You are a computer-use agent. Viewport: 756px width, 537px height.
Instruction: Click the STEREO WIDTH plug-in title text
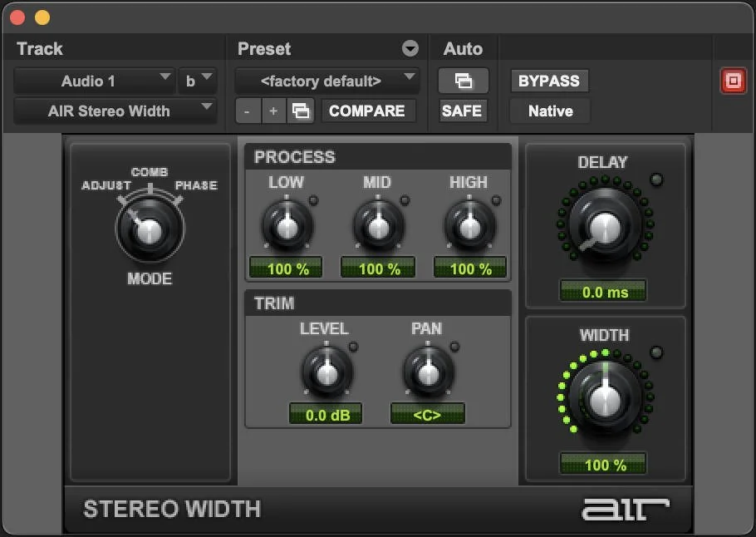(172, 509)
